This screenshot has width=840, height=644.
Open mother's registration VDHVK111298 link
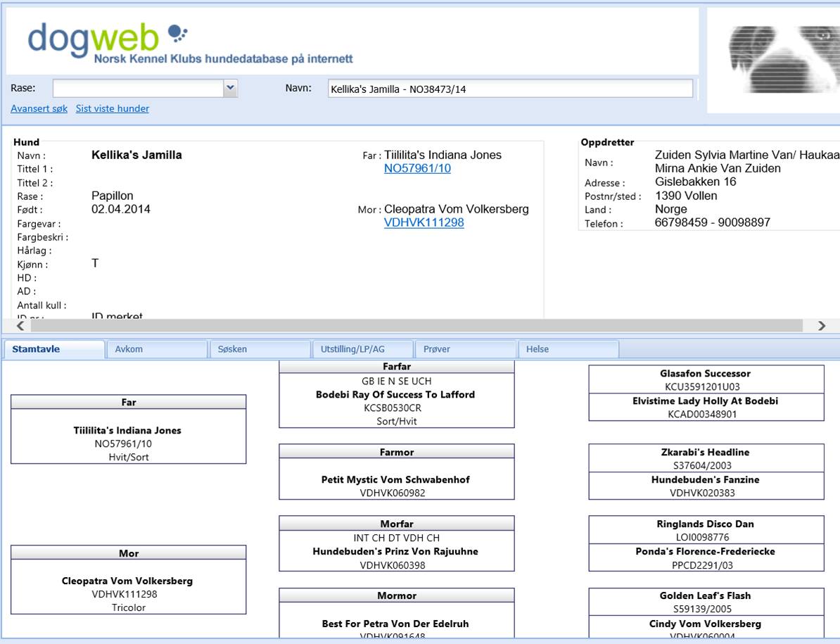point(424,222)
